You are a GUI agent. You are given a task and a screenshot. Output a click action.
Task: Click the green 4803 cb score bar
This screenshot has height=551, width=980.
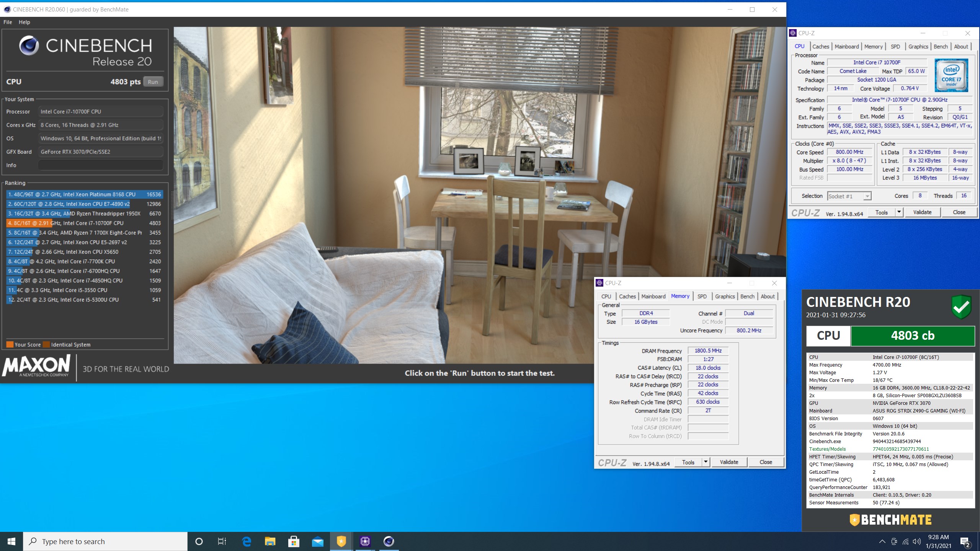[913, 336]
